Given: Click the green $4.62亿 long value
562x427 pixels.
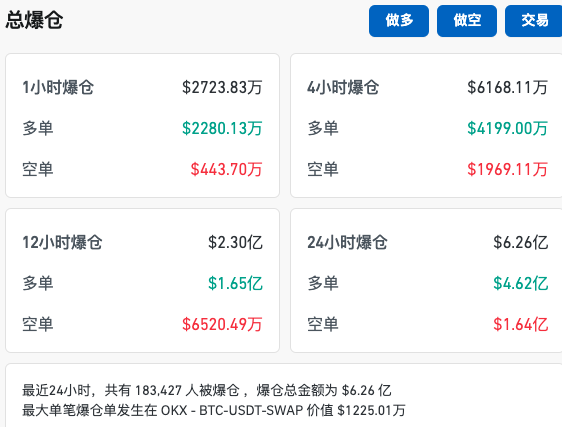Looking at the screenshot, I should pyautogui.click(x=521, y=283).
